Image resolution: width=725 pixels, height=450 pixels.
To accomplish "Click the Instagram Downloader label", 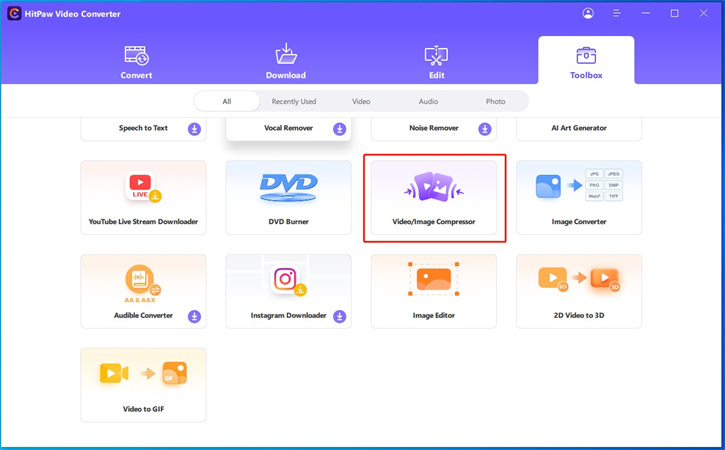I will (289, 315).
